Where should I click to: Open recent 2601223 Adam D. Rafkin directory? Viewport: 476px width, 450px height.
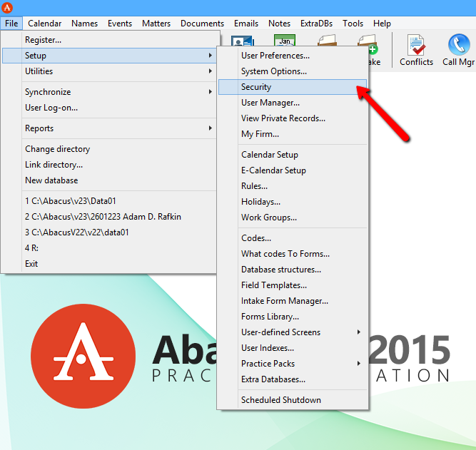coord(109,217)
